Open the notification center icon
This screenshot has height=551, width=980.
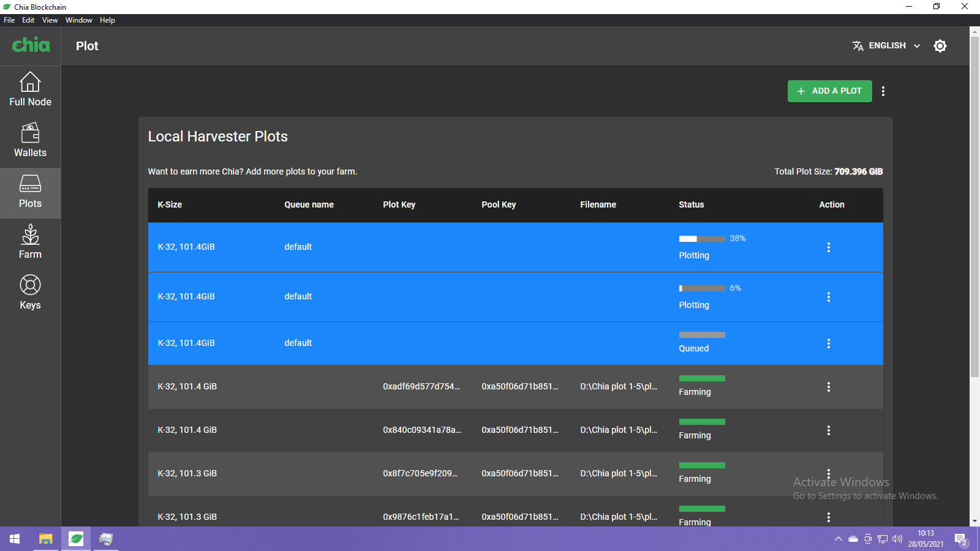[x=961, y=540]
